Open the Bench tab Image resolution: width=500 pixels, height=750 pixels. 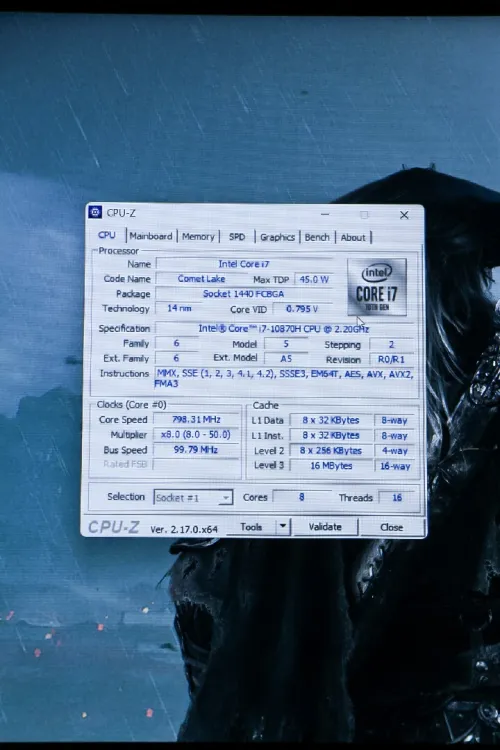tap(317, 237)
